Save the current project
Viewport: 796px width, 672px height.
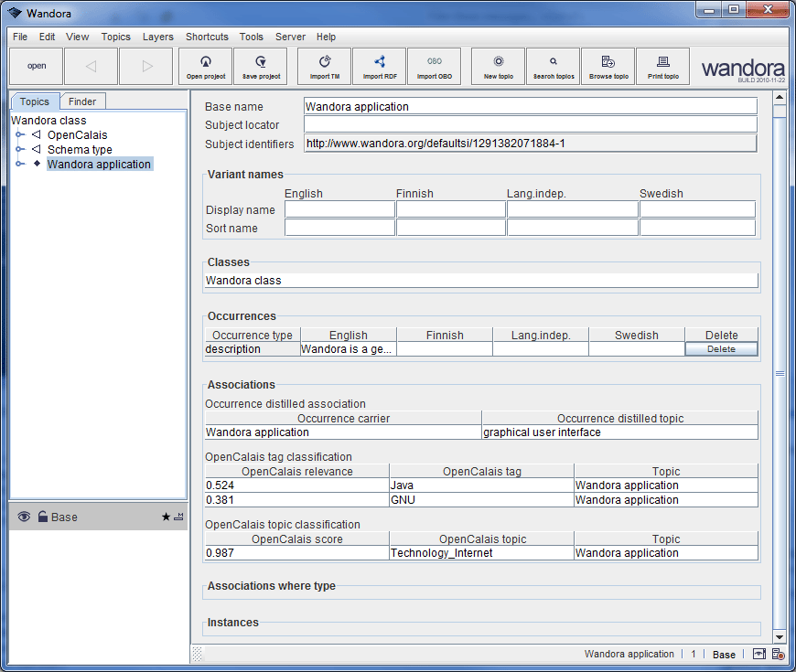[x=261, y=66]
